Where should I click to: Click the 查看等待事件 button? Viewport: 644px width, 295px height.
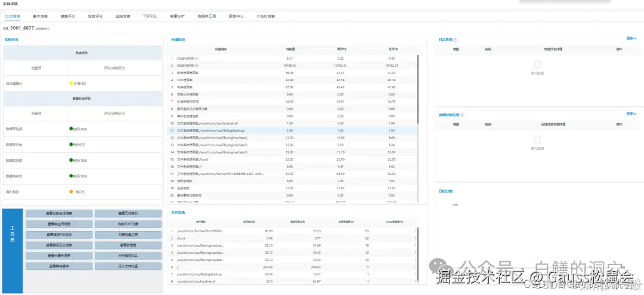[x=58, y=266]
